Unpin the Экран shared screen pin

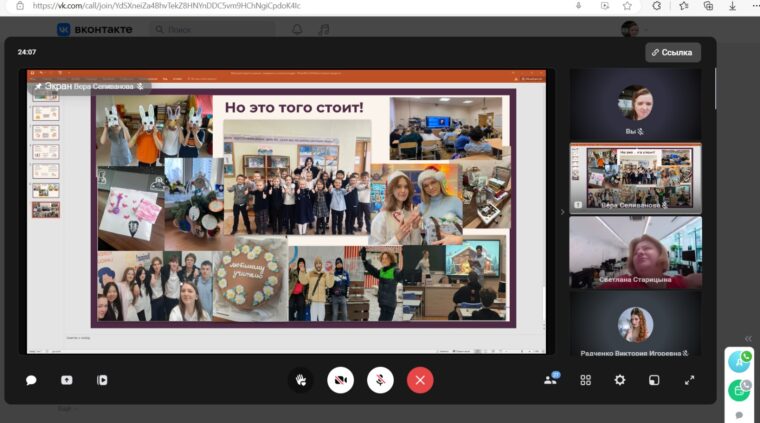point(38,86)
